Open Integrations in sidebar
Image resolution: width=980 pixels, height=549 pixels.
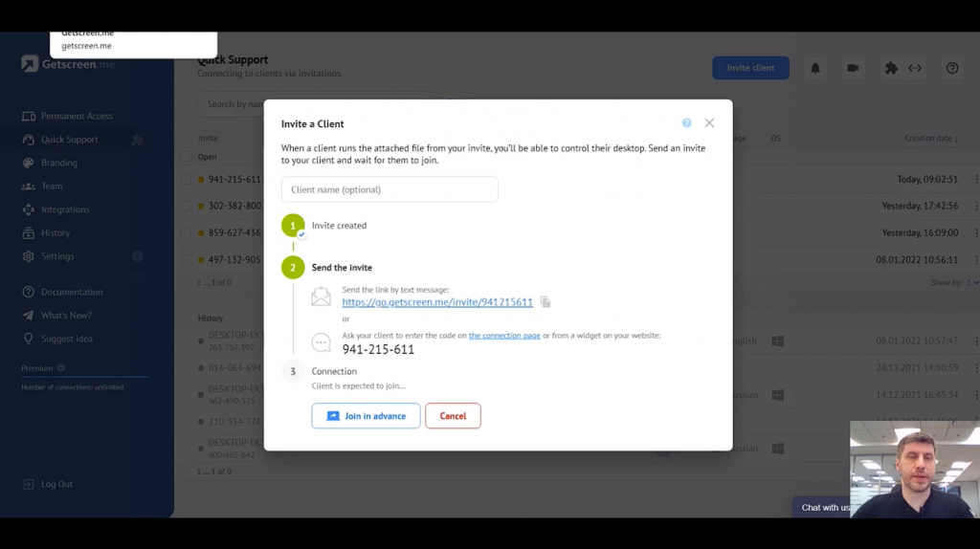point(65,209)
